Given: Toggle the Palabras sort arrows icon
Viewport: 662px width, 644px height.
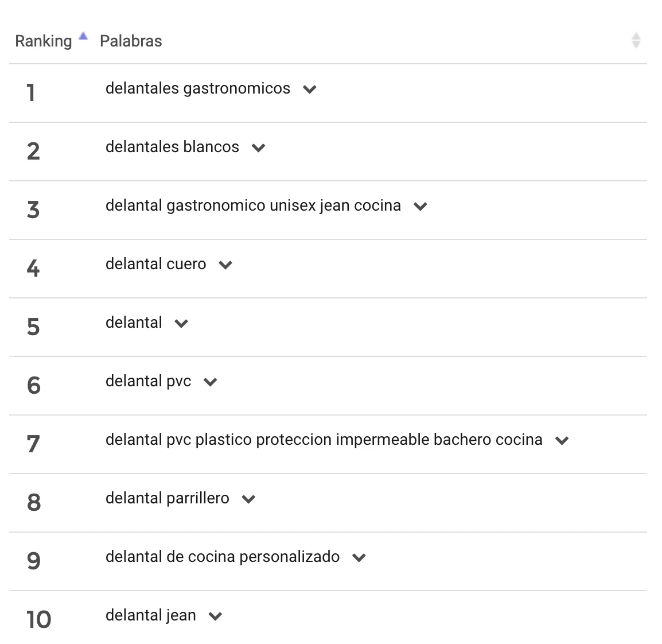Looking at the screenshot, I should click(636, 41).
